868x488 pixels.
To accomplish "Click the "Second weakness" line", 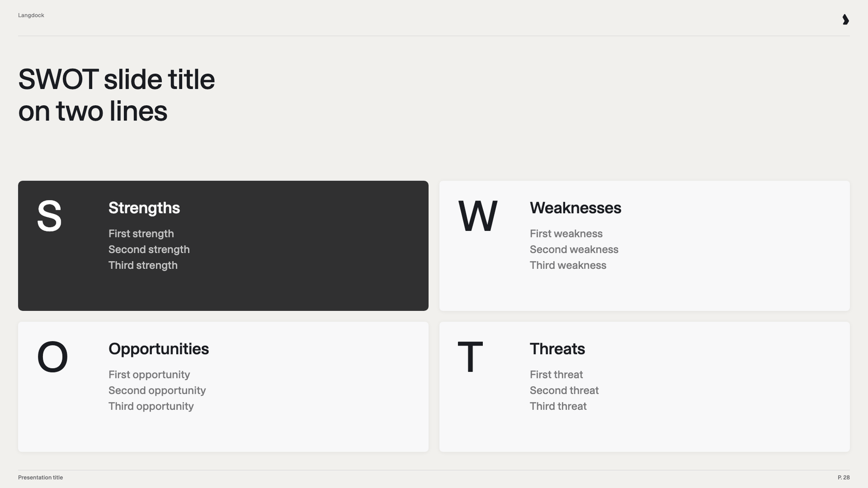I will point(574,249).
